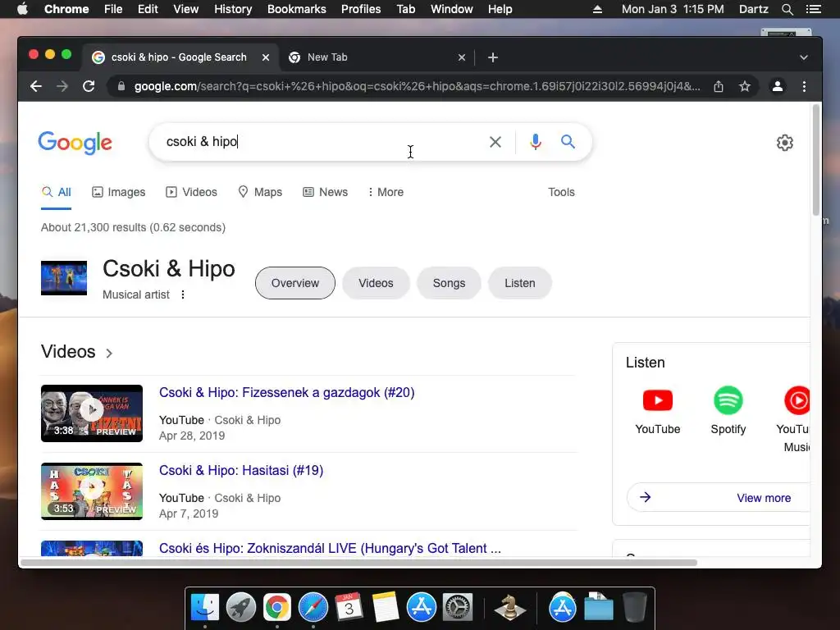Image resolution: width=840 pixels, height=630 pixels.
Task: Open the Apple menu
Action: point(22,9)
